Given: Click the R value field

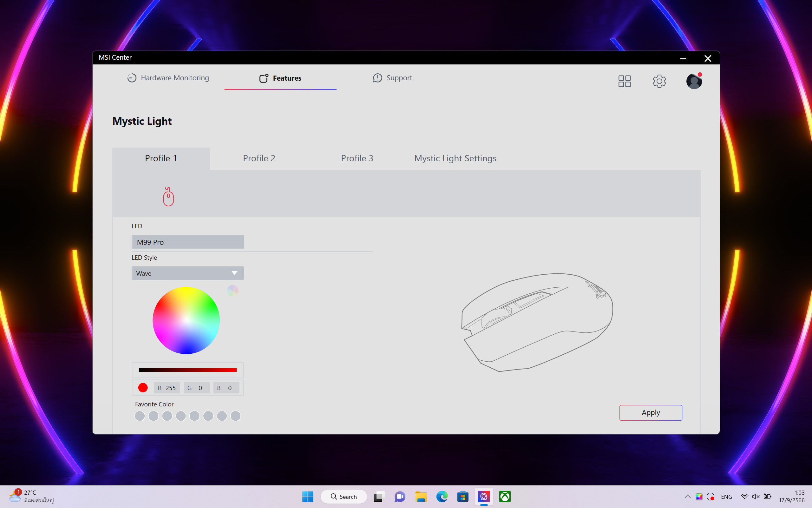Looking at the screenshot, I should [x=167, y=388].
